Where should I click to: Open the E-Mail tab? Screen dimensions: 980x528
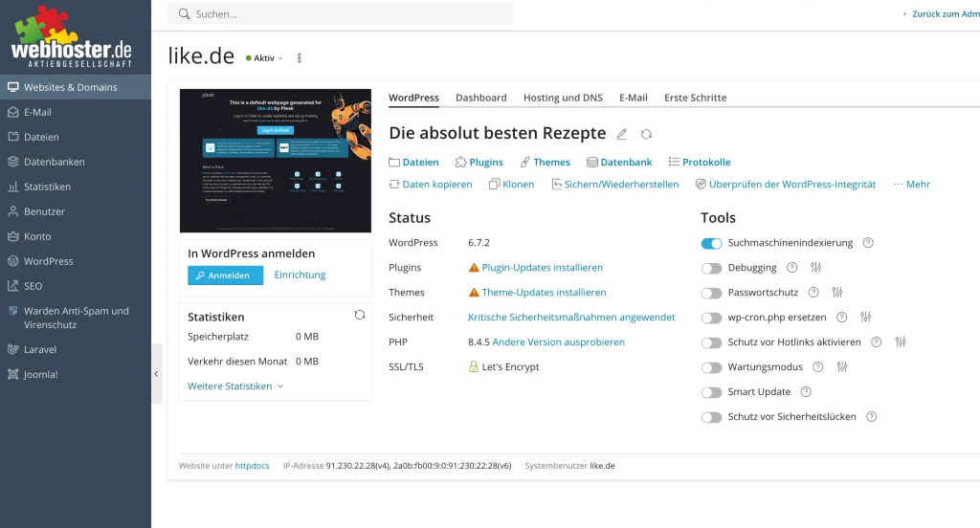[x=634, y=98]
